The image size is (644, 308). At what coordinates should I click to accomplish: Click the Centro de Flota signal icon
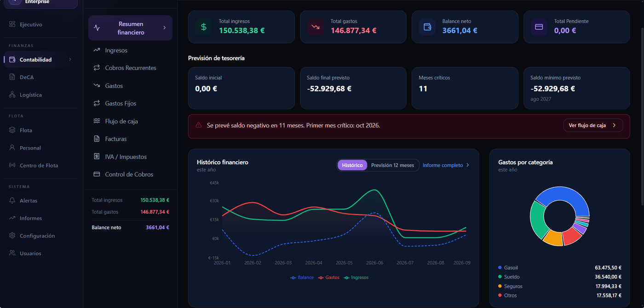pyautogui.click(x=12, y=165)
